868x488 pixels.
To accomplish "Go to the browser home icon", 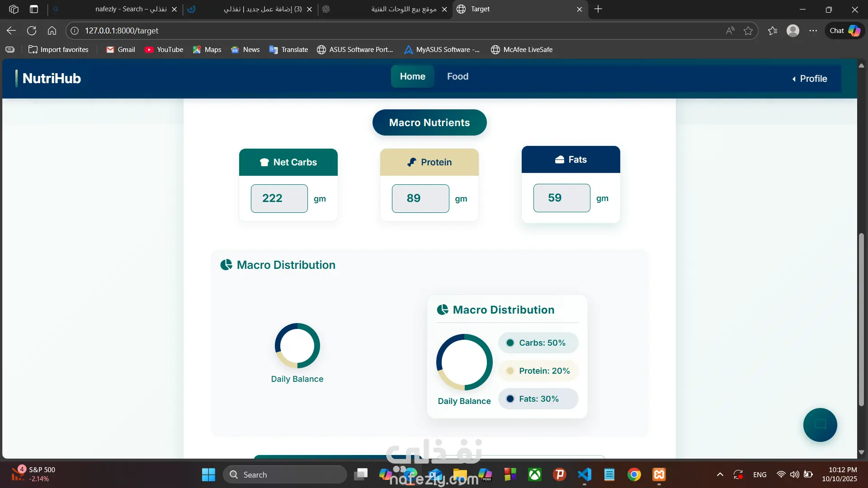I will point(52,31).
